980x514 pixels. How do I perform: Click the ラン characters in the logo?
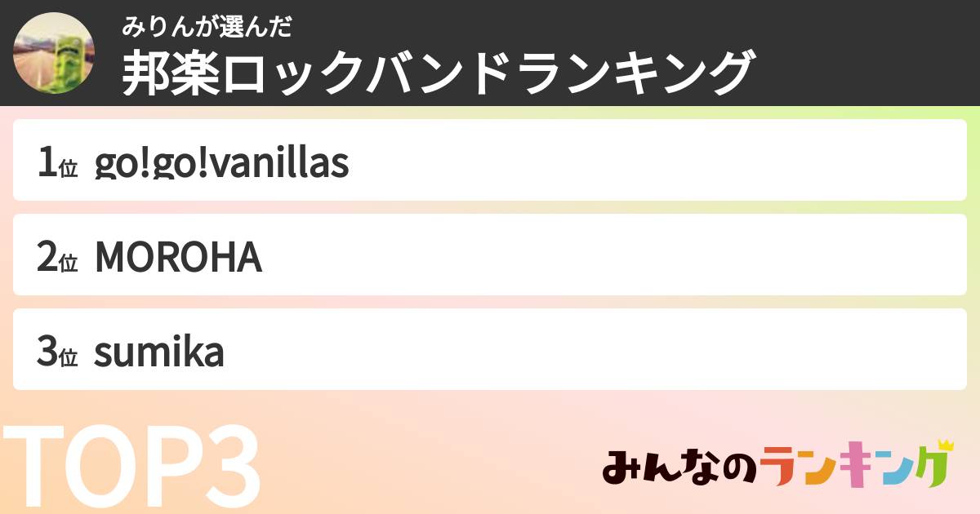(792, 468)
